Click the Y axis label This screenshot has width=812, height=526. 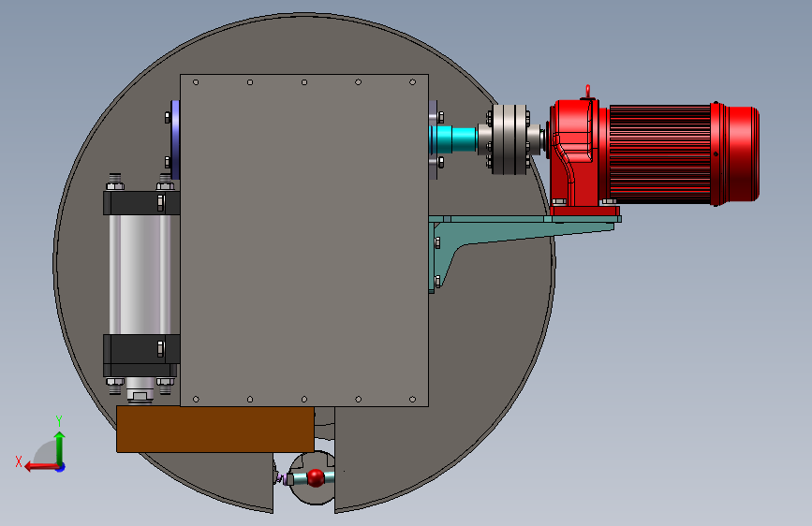pos(59,420)
